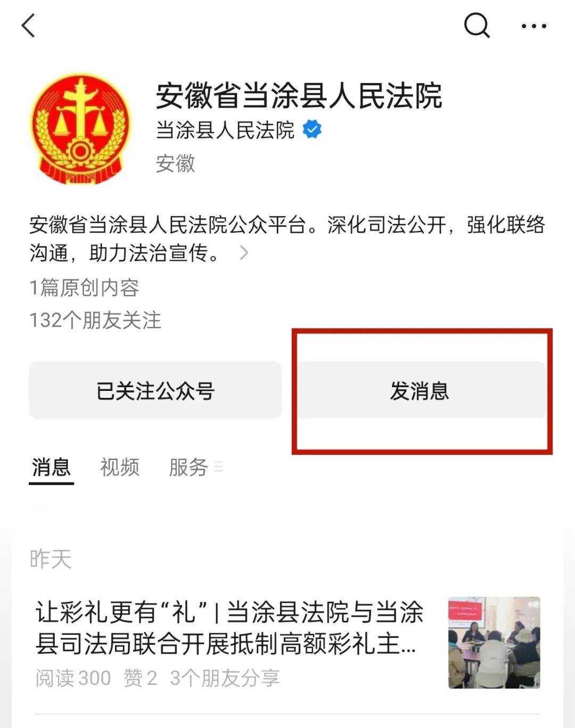Viewport: 575px width, 728px height.
Task: Tap the court emblem avatar
Action: (80, 129)
